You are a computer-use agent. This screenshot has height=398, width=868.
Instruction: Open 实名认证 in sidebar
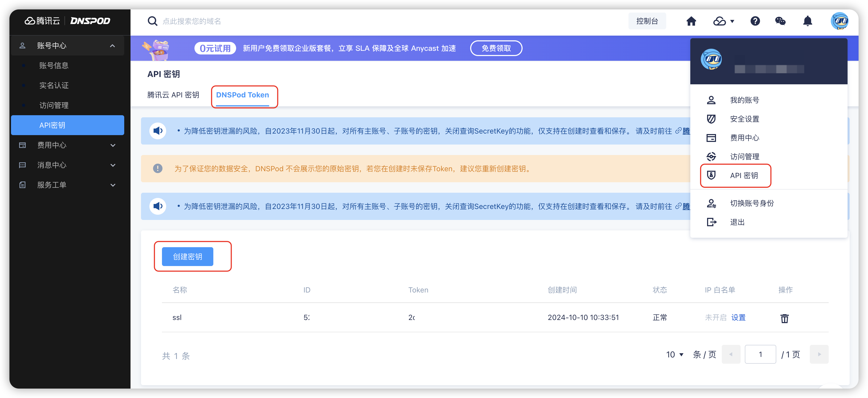pyautogui.click(x=54, y=85)
